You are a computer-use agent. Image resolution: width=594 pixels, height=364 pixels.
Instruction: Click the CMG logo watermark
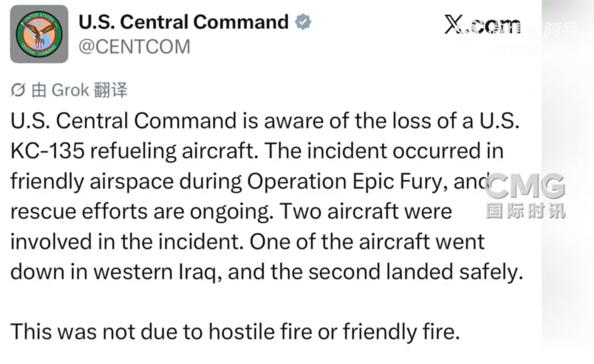click(525, 187)
